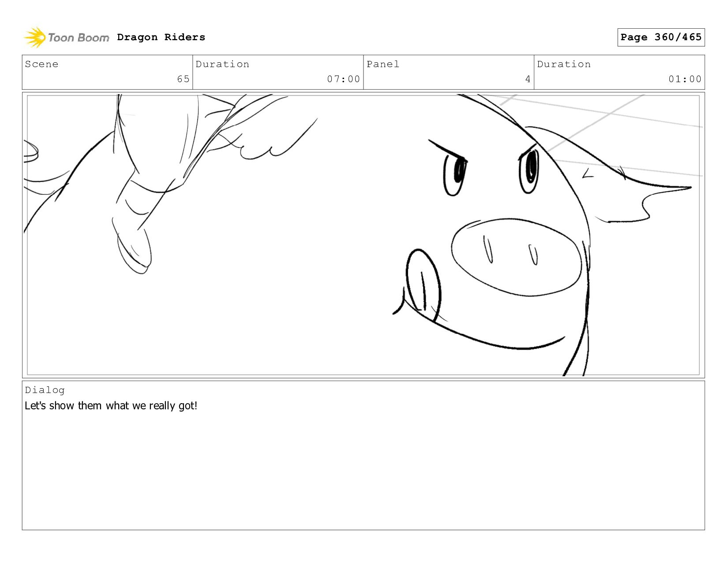The height and width of the screenshot is (563, 728).
Task: Click the Dialog section label
Action: [45, 390]
